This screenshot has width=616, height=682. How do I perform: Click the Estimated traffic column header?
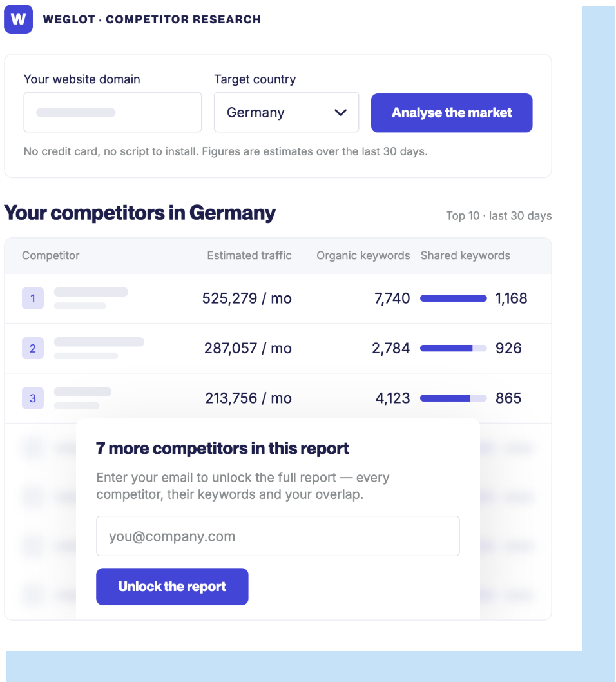(249, 255)
